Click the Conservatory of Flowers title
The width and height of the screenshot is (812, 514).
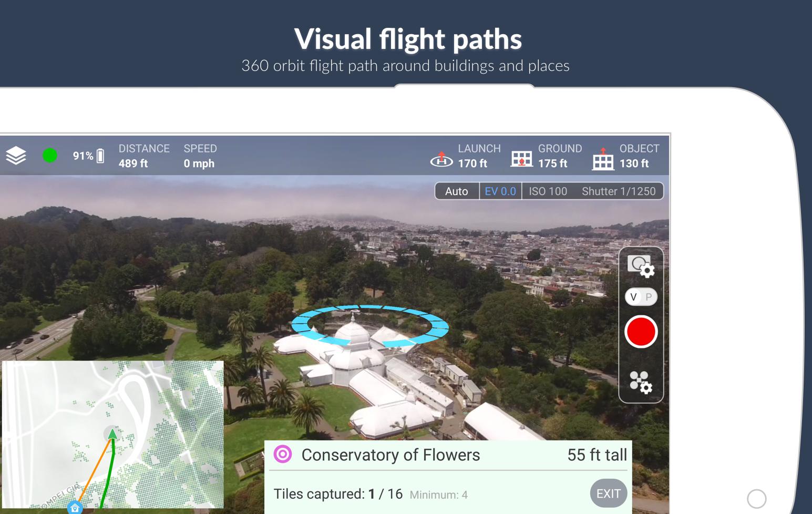390,455
